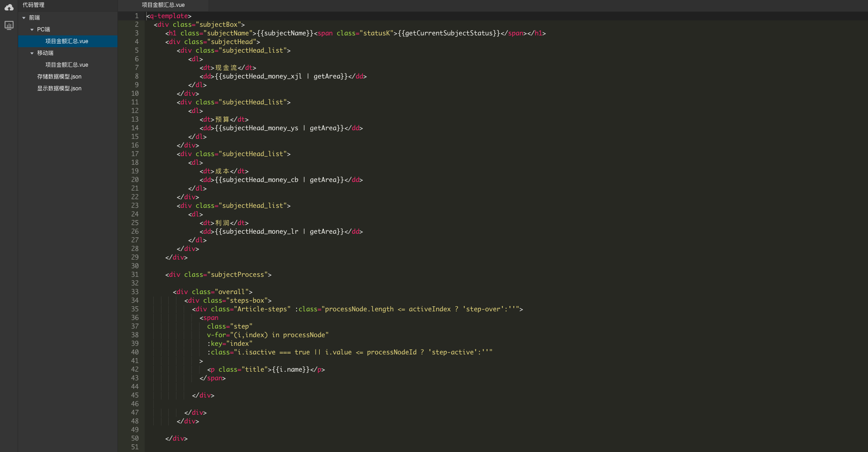Open 项目金额汇总.vue under 移动端
The image size is (868, 452).
67,65
